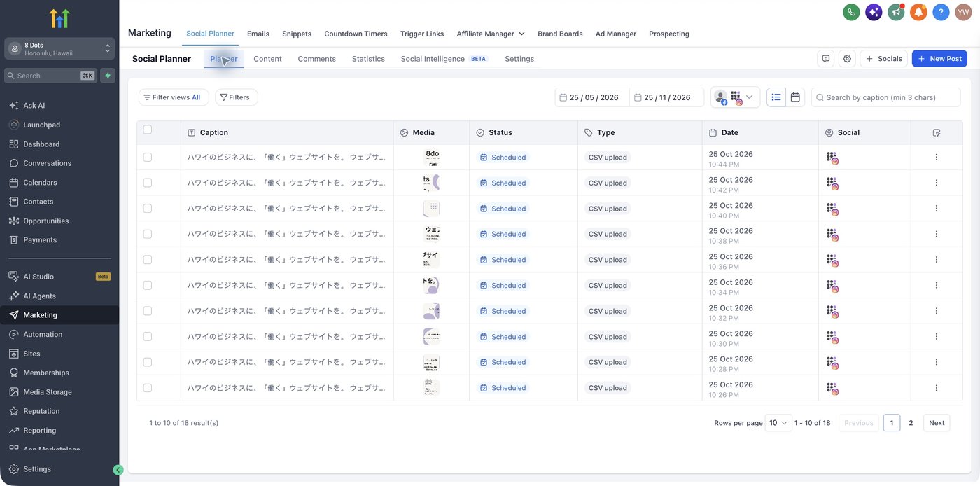The image size is (980, 486).
Task: Click the Socials button
Action: click(883, 59)
